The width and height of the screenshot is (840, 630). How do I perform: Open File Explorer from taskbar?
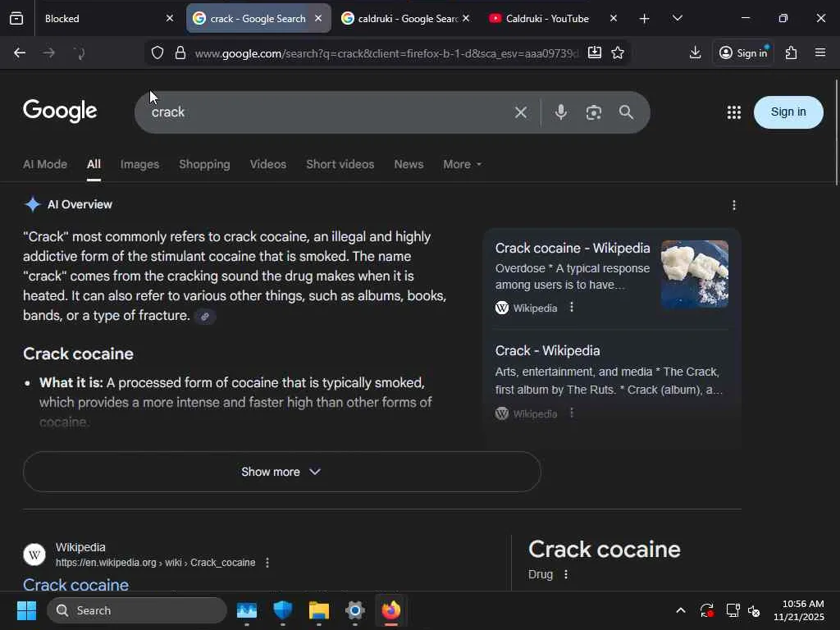point(319,610)
